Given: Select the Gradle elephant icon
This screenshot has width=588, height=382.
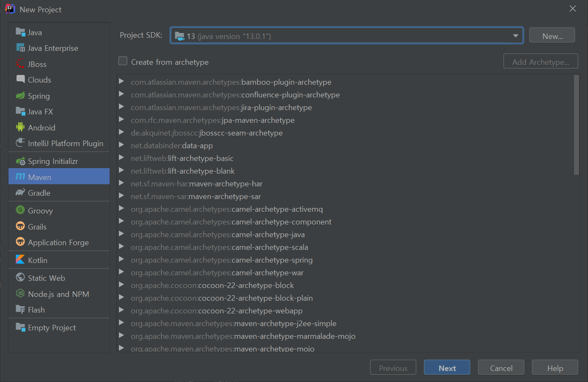Looking at the screenshot, I should coord(20,192).
